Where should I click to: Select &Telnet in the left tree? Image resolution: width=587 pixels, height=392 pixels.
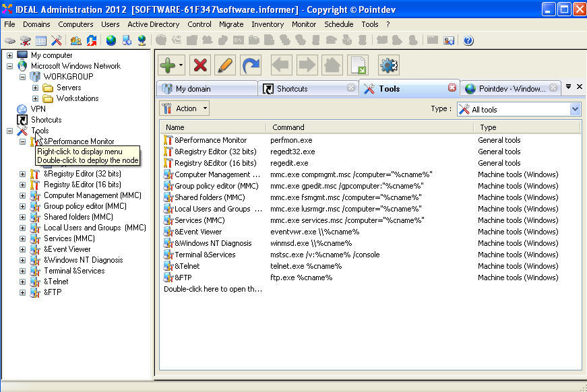tap(56, 282)
